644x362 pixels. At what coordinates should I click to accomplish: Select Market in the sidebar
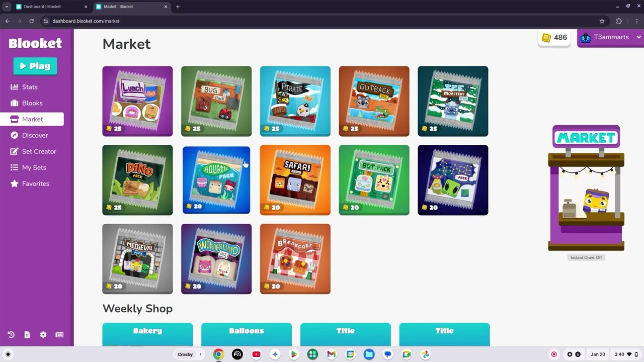coord(32,119)
